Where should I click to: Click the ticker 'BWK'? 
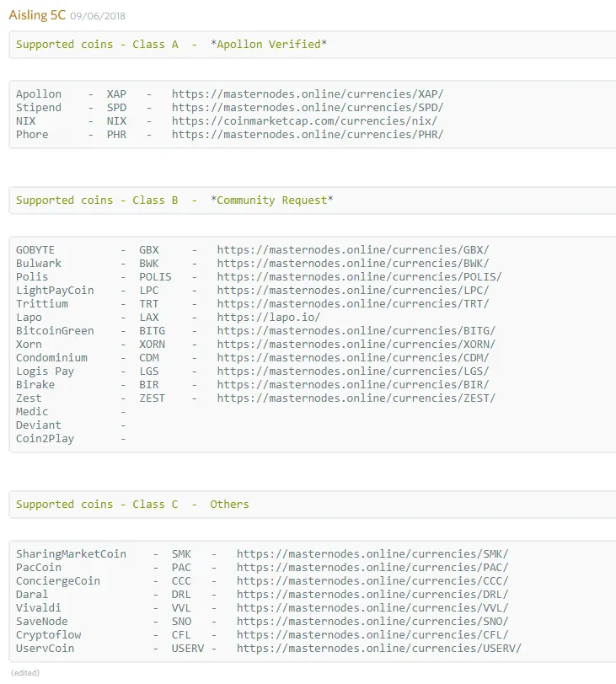[x=149, y=263]
